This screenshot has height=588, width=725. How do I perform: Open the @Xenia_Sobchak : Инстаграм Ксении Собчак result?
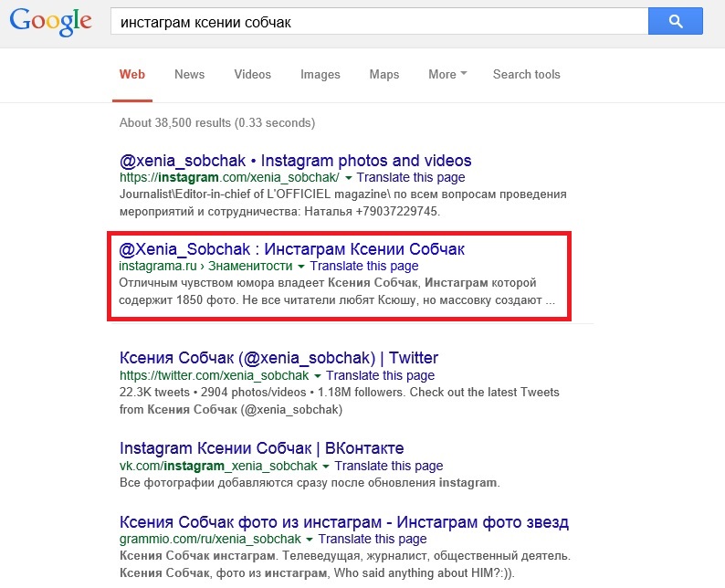click(292, 249)
